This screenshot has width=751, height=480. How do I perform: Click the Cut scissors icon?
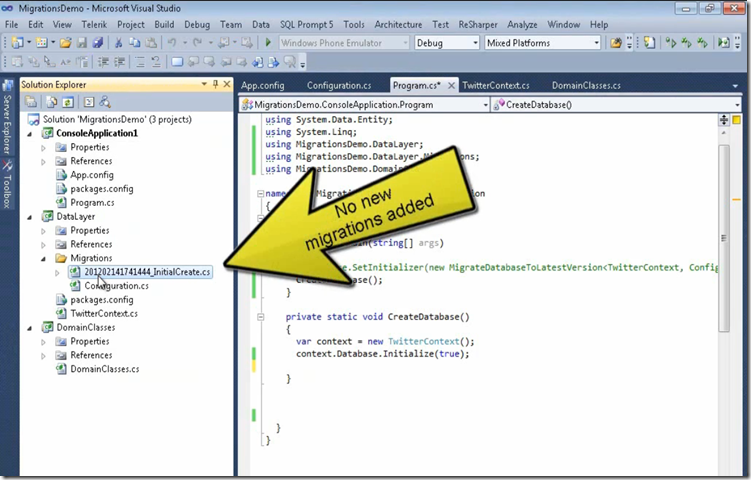tap(118, 43)
